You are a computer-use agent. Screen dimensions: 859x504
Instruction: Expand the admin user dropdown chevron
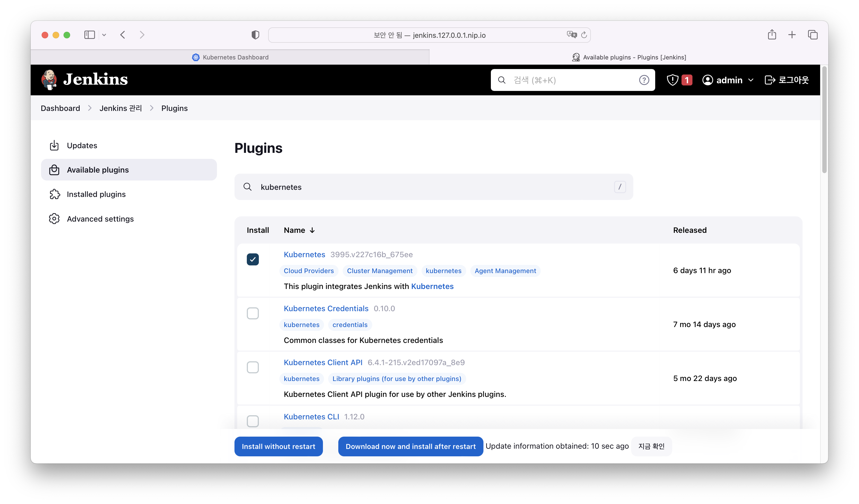point(751,80)
